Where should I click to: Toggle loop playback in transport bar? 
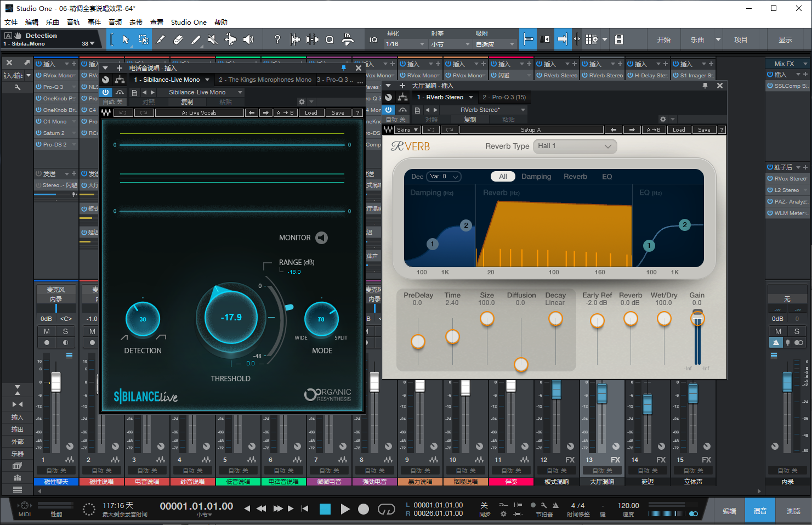click(x=386, y=509)
